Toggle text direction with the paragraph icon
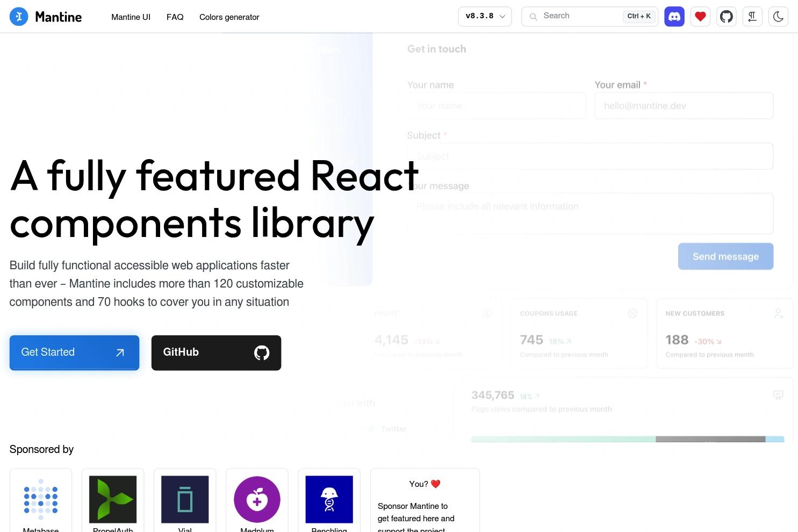 752,17
